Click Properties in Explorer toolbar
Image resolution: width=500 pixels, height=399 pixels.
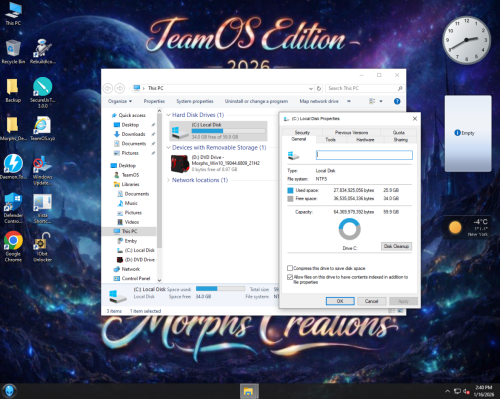[154, 101]
